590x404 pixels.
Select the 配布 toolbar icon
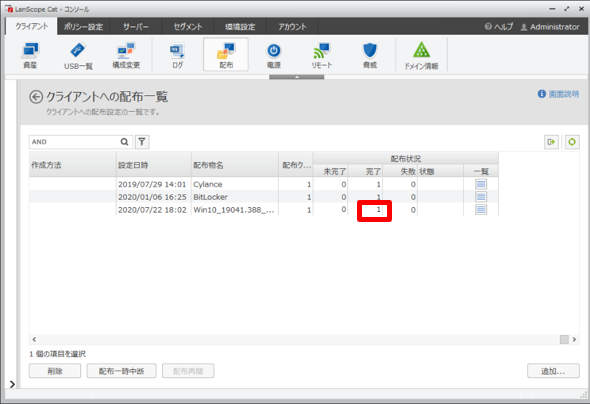(226, 55)
